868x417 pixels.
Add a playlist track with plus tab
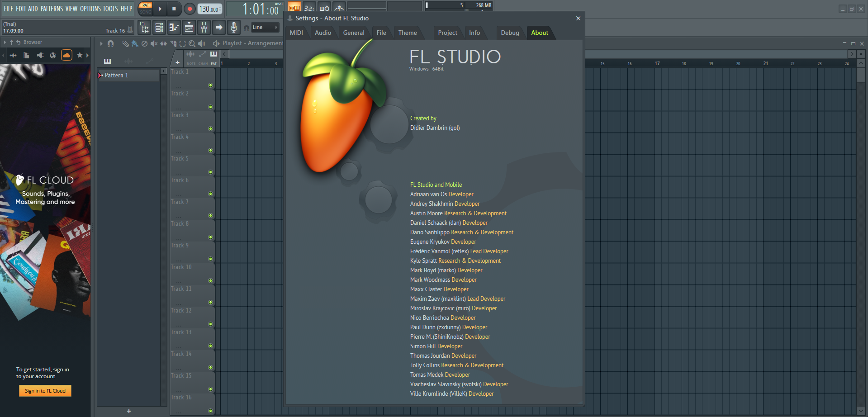tap(178, 62)
